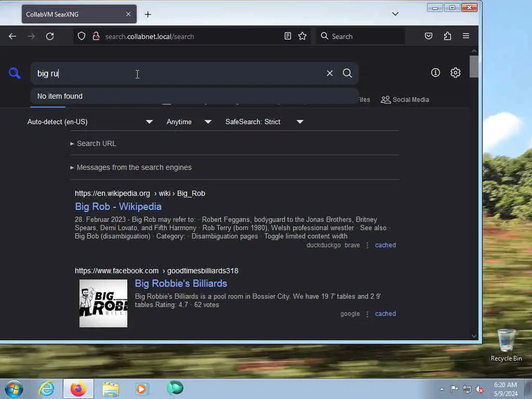Click the Firefox toolbar Search box
532x399 pixels.
pyautogui.click(x=361, y=36)
